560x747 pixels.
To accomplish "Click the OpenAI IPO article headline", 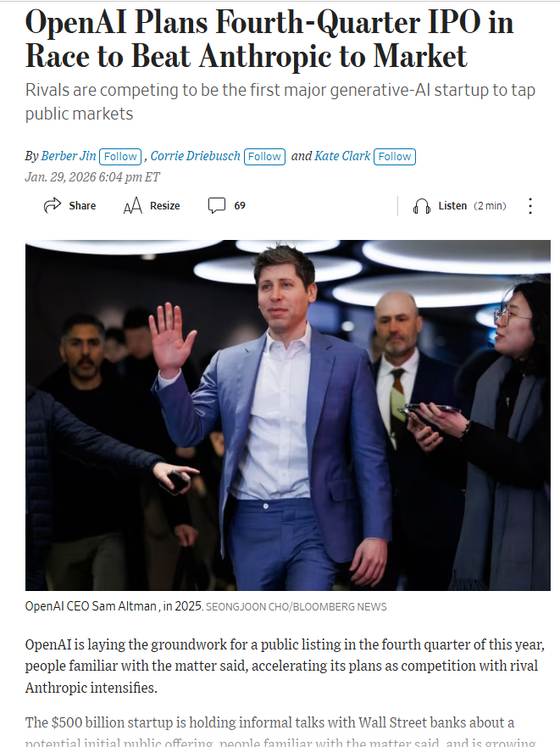I will pyautogui.click(x=269, y=40).
